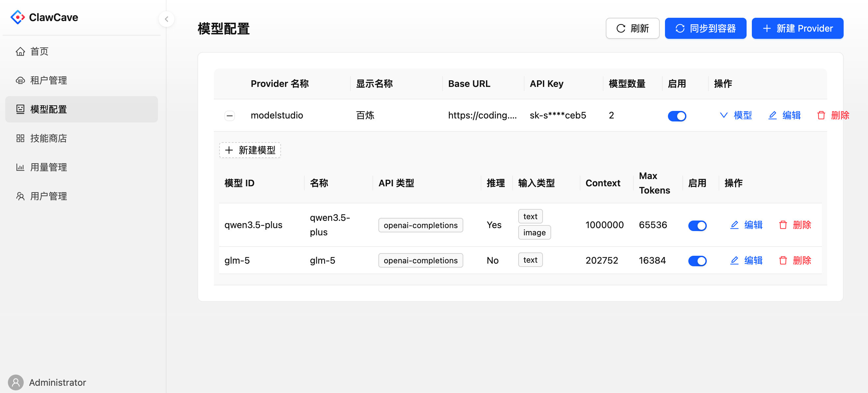This screenshot has height=393, width=868.
Task: Disable the modelstudio provider toggle
Action: click(677, 116)
